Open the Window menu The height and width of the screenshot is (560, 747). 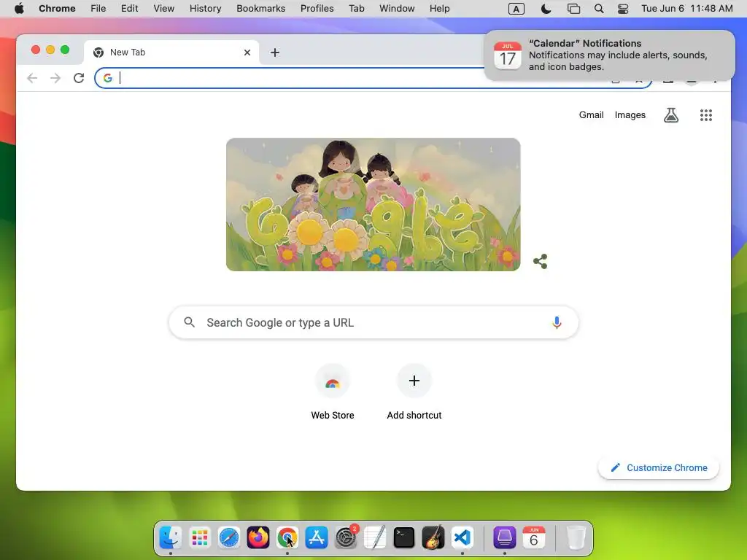397,9
